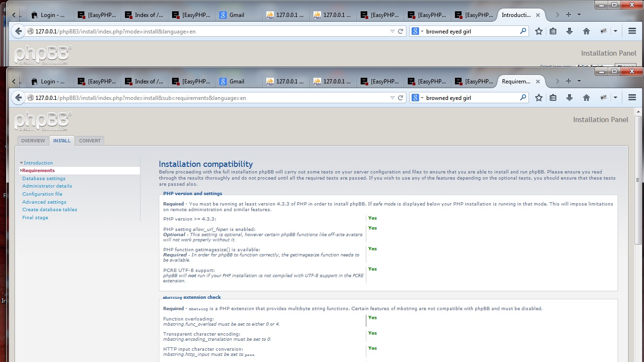644x362 pixels.
Task: List all tabs dropdown in rear window
Action: tap(579, 15)
